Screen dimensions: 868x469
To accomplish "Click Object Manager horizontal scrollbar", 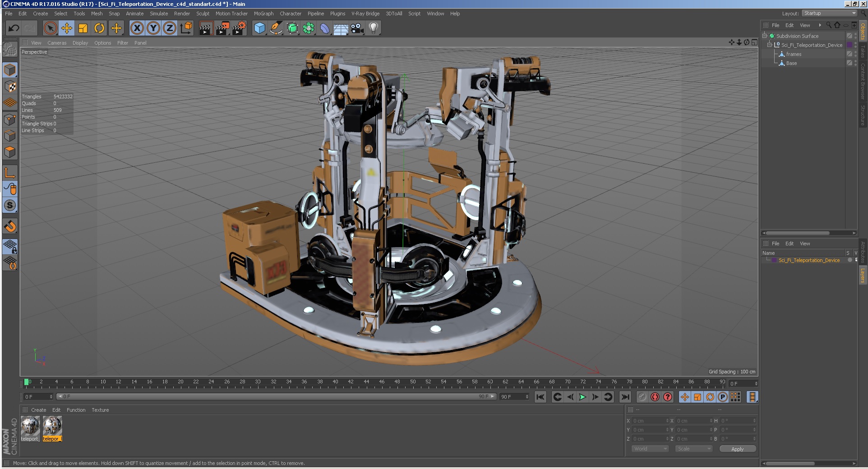I will tap(797, 233).
